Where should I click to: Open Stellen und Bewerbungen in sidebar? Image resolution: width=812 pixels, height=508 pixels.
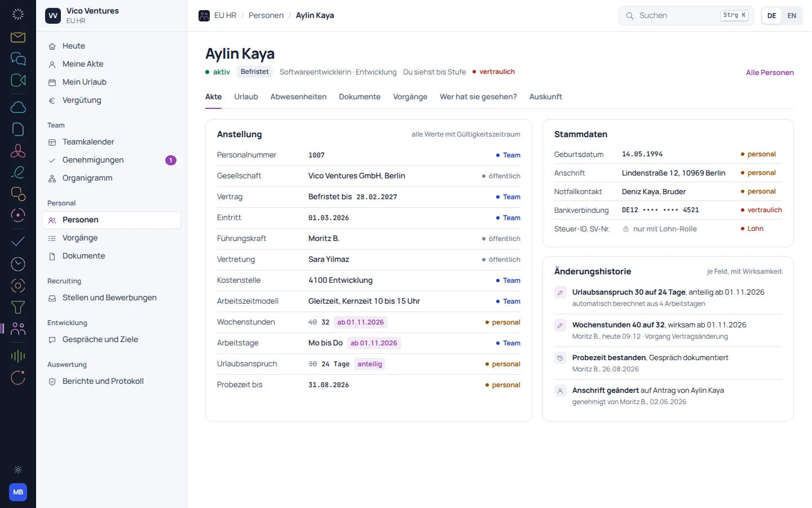tap(111, 298)
